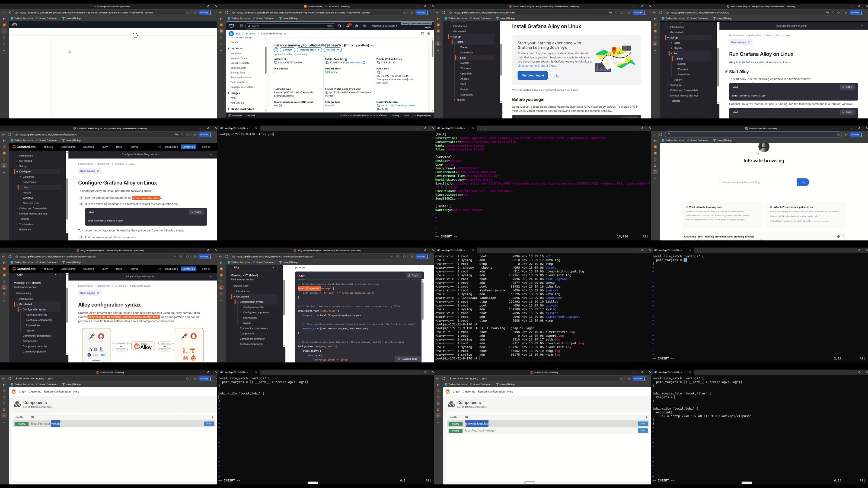Toggle Strict tracking prevention for InPrivate

tap(840, 236)
